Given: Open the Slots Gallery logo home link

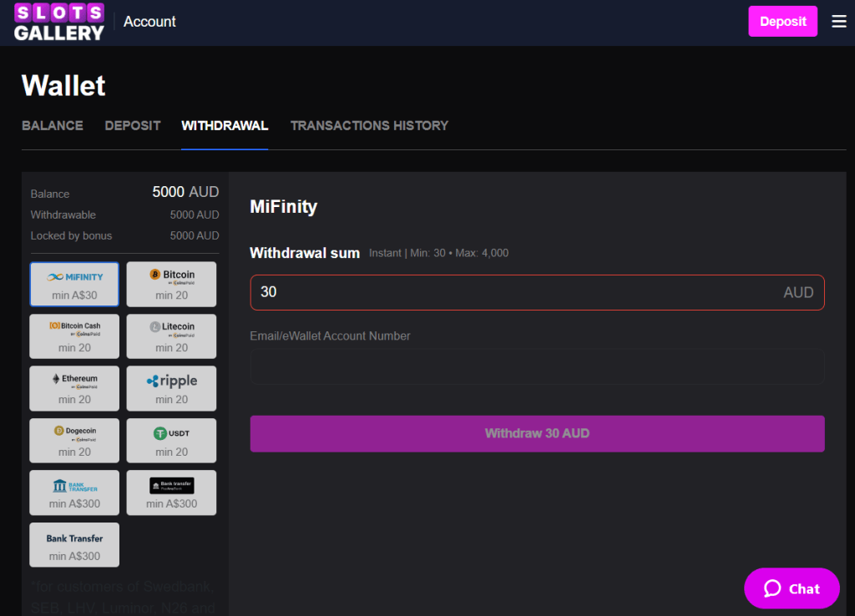Looking at the screenshot, I should point(59,22).
